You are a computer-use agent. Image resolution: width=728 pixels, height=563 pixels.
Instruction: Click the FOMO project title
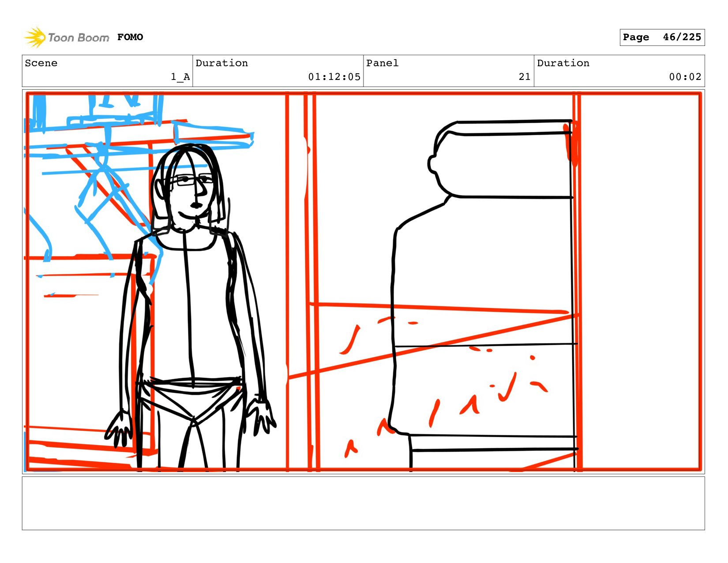tap(130, 37)
